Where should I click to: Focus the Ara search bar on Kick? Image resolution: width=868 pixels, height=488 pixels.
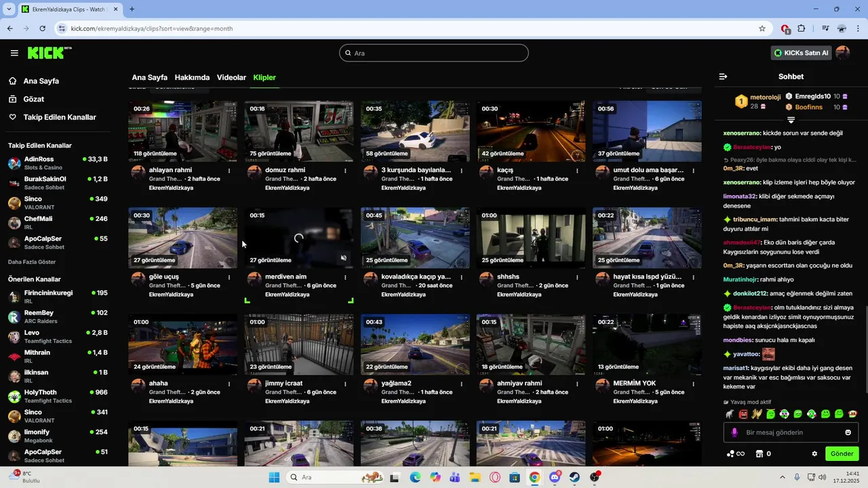(433, 53)
